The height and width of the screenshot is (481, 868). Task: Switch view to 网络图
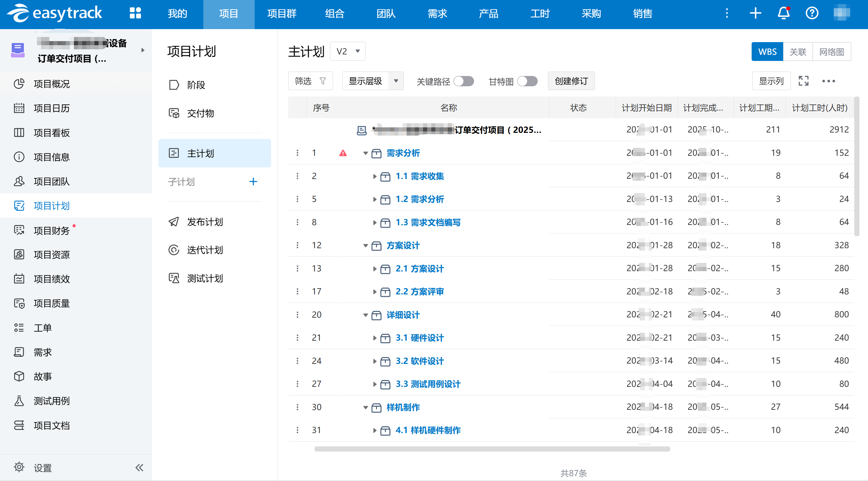coord(831,52)
